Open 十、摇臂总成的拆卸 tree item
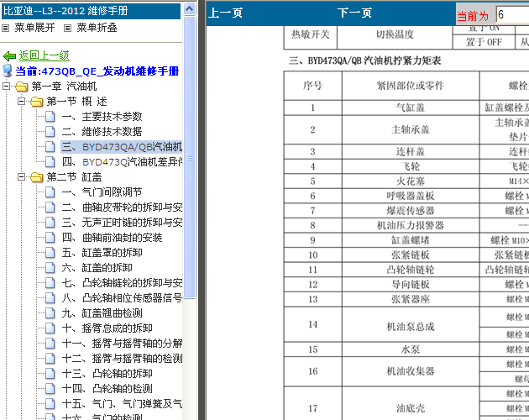Viewport: 529px width, 420px height. pos(107,328)
